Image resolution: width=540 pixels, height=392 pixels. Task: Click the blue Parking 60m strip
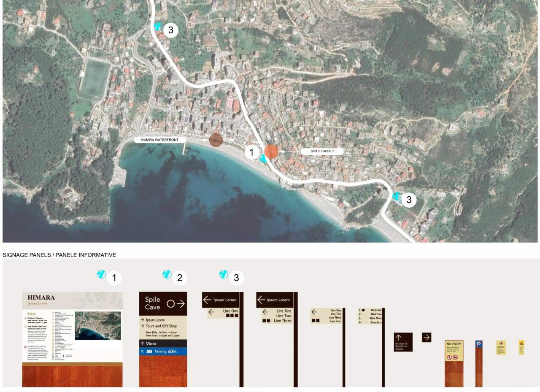(x=163, y=351)
